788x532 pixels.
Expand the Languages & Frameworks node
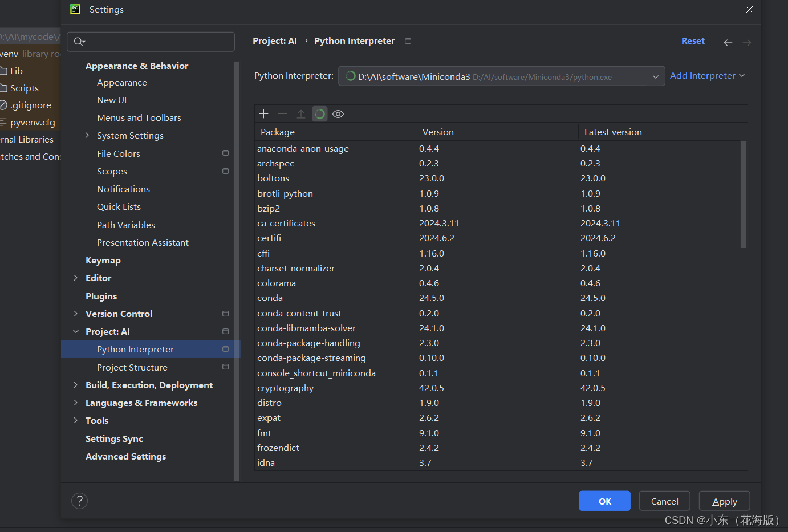click(76, 403)
